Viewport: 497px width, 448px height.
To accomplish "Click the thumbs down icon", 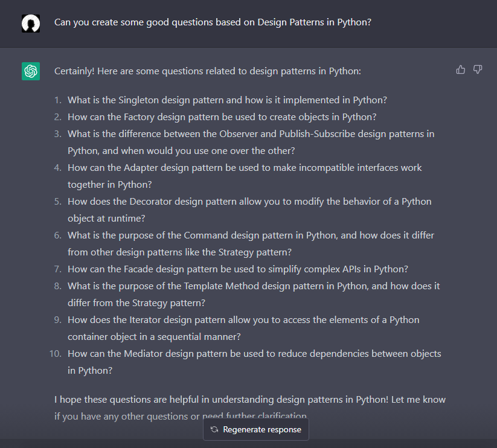I will pyautogui.click(x=478, y=69).
